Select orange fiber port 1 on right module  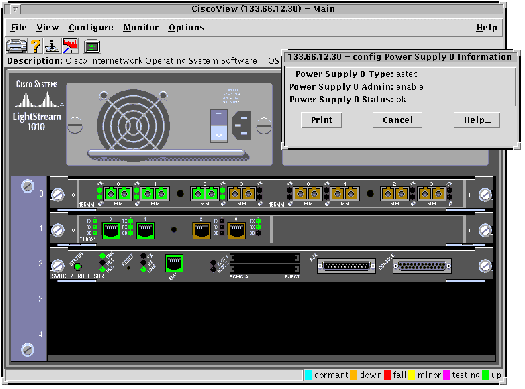pyautogui.click(x=345, y=194)
